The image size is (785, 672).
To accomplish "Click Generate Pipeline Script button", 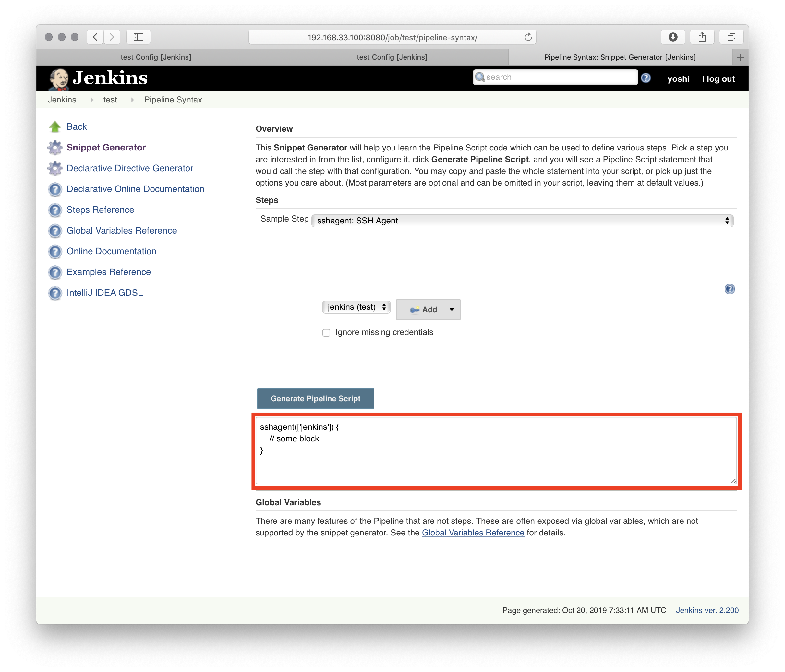I will (x=316, y=399).
